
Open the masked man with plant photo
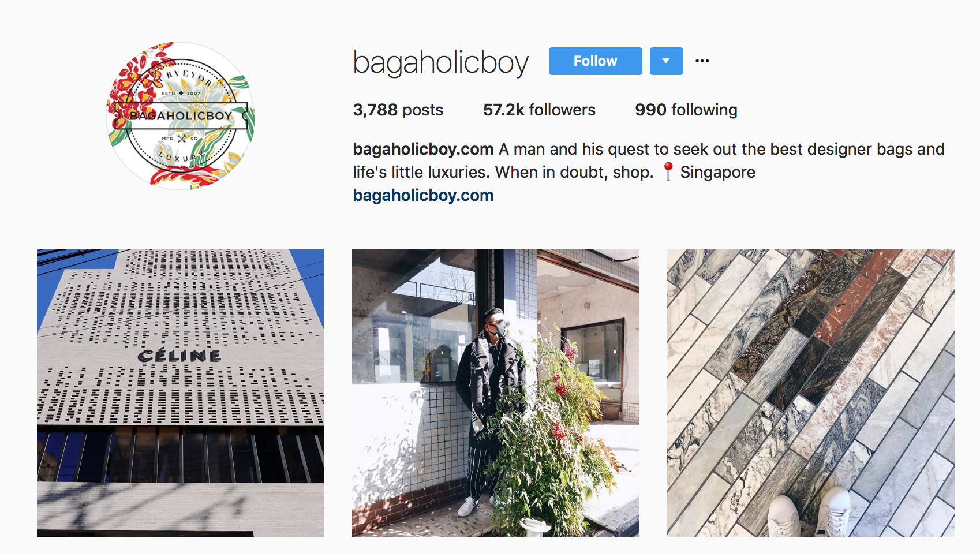(496, 393)
